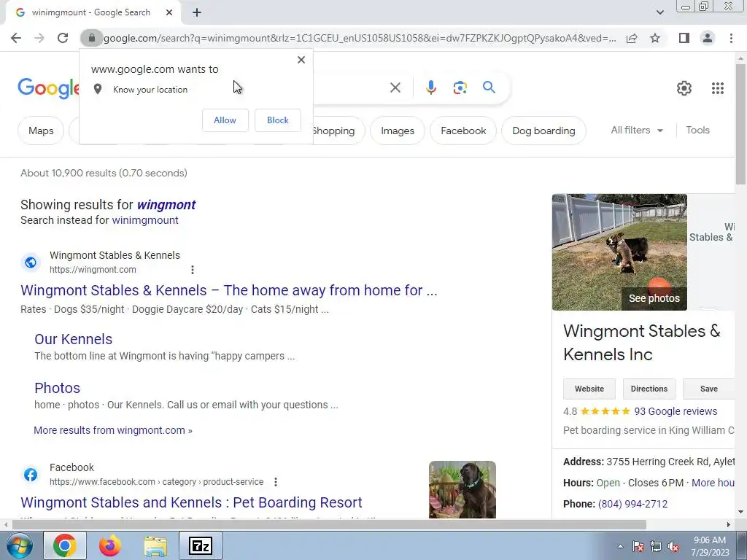Screen dimensions: 747x560
Task: Filter results by Shopping
Action: tap(337, 131)
